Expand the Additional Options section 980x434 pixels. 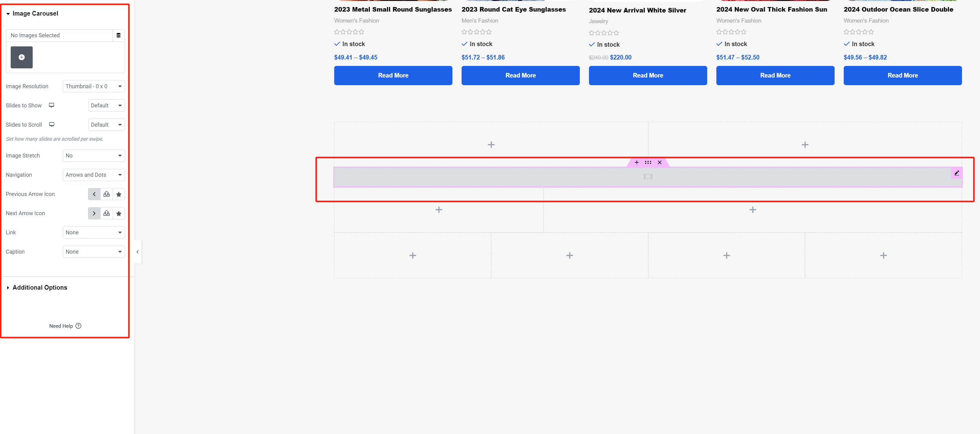[40, 287]
